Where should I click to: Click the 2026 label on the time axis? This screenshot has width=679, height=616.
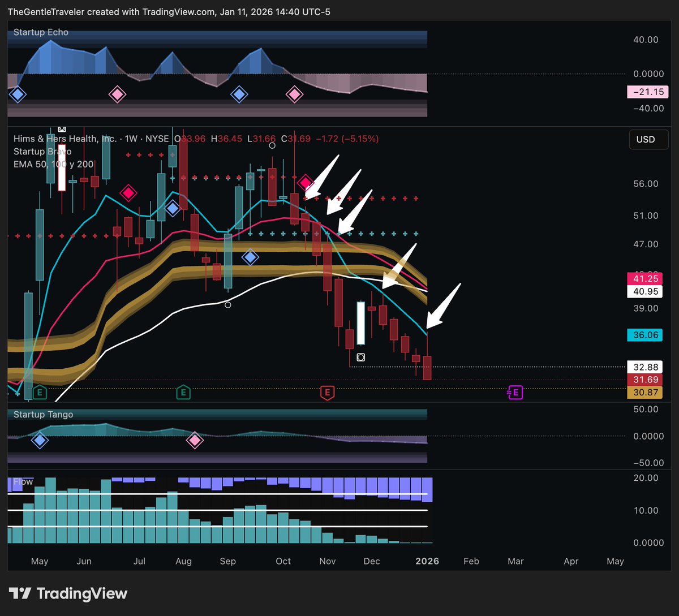click(427, 561)
